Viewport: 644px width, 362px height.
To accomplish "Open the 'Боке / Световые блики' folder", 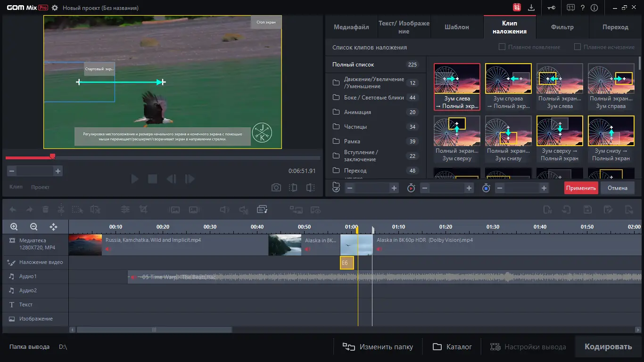I will [373, 98].
